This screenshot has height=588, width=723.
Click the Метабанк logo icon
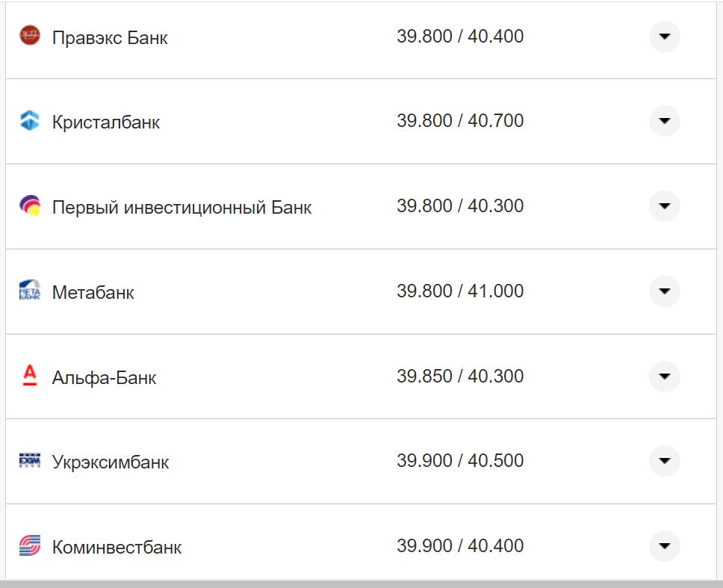pyautogui.click(x=30, y=291)
